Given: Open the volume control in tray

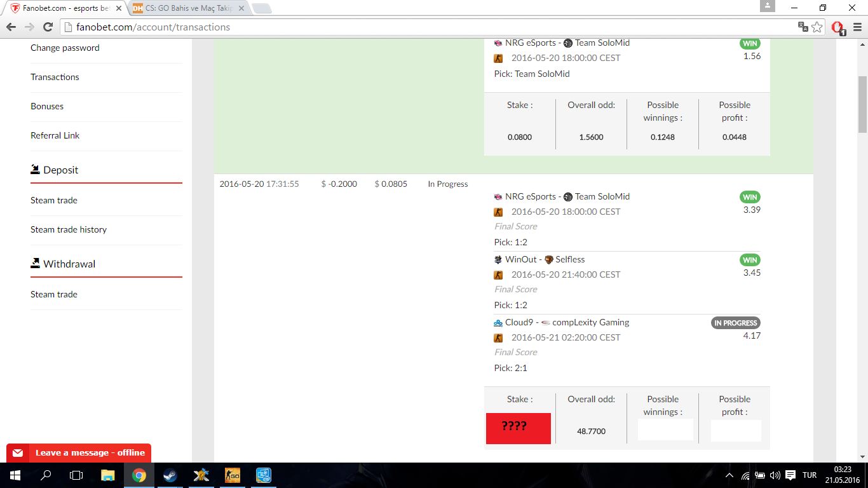Looking at the screenshot, I should click(775, 475).
